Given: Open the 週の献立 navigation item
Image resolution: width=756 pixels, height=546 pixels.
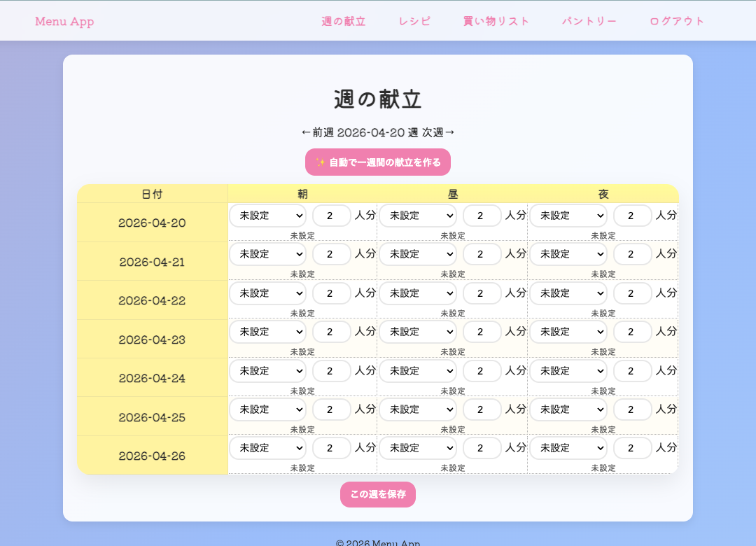Looking at the screenshot, I should tap(343, 21).
